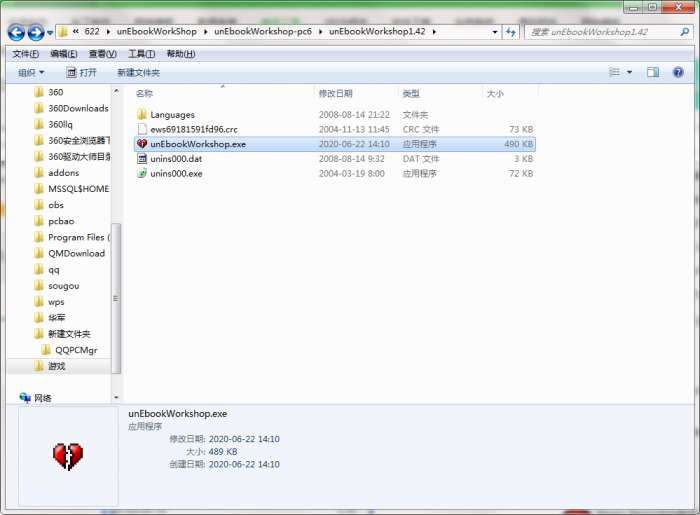The width and height of the screenshot is (700, 515).
Task: Toggle the preview pane icon
Action: point(653,72)
